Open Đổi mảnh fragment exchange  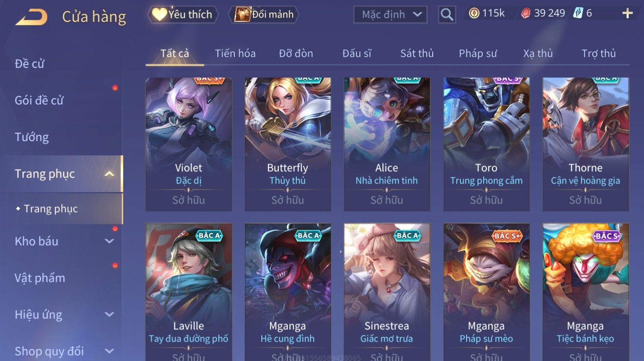(265, 15)
